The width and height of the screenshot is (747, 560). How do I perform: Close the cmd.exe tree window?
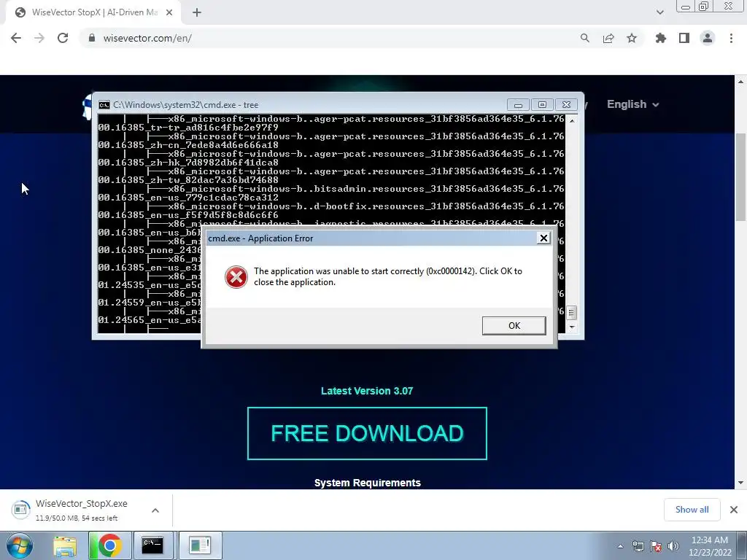tap(566, 105)
